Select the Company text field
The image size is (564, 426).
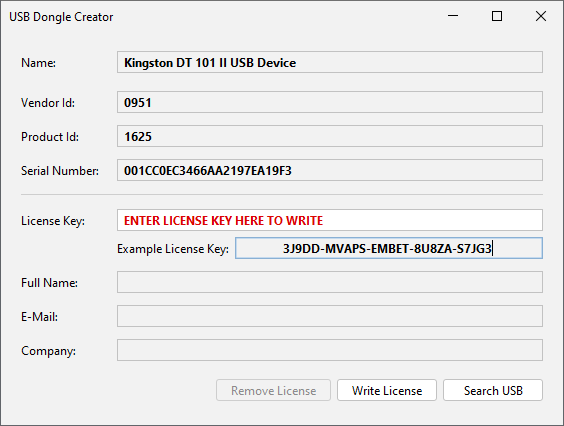click(x=330, y=350)
